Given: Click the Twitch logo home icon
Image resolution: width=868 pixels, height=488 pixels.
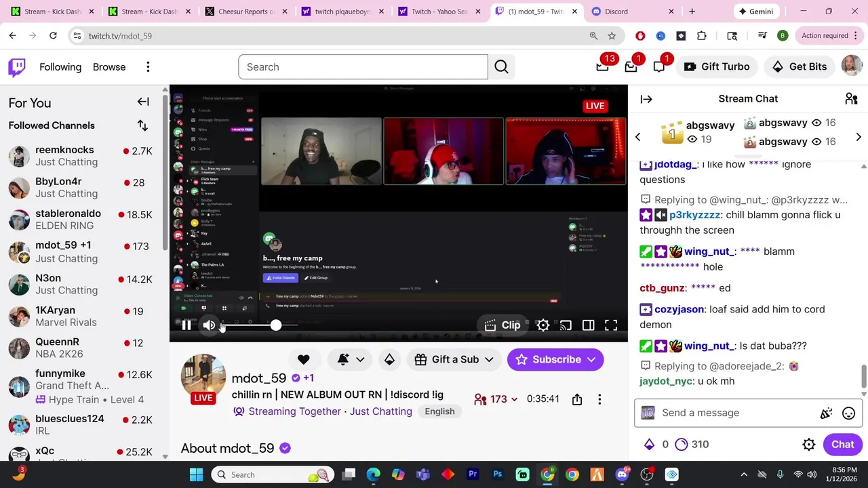Looking at the screenshot, I should tap(17, 67).
